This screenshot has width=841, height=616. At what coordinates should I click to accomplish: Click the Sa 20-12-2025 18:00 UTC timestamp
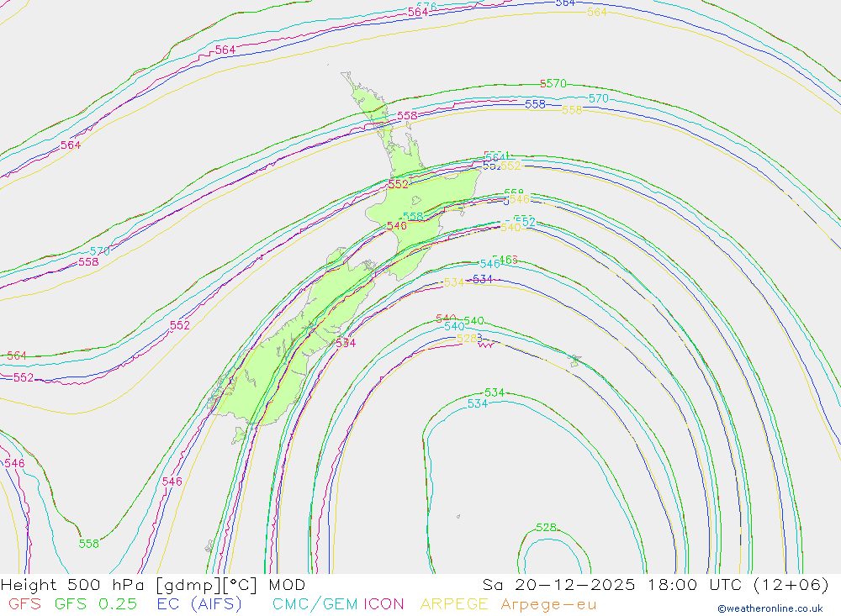pos(655,585)
